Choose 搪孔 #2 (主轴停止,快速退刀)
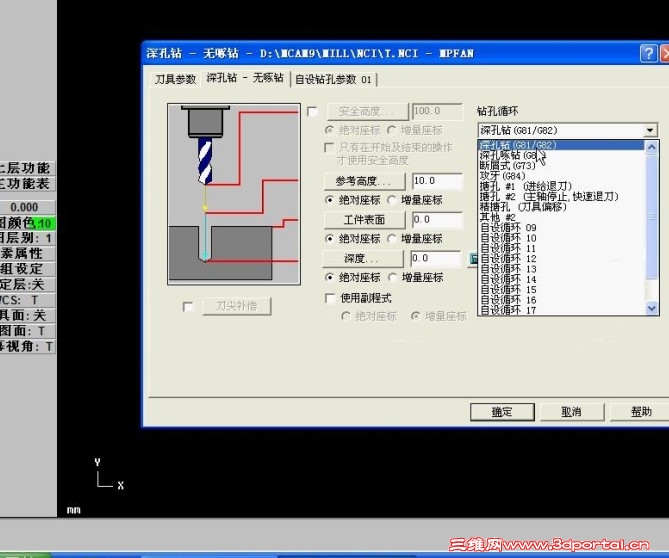The image size is (669, 558). pos(561,197)
